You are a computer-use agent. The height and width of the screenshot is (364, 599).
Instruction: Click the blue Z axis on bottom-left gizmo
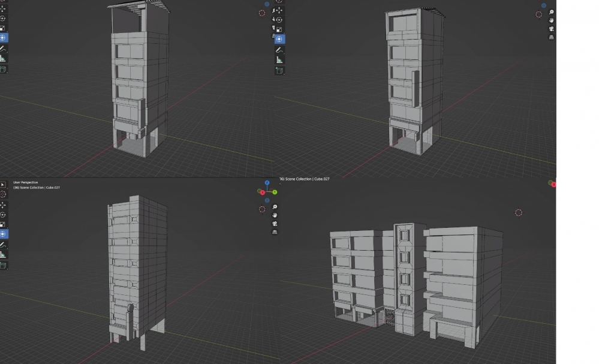(x=267, y=182)
